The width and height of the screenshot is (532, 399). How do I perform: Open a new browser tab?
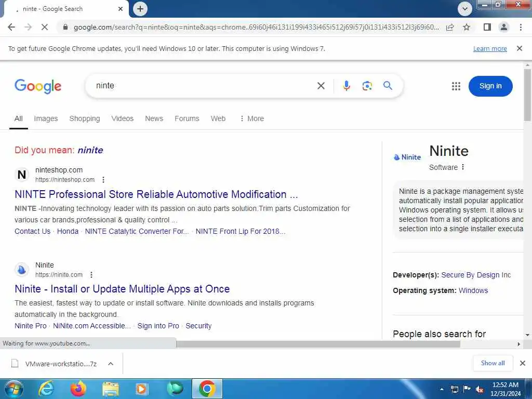click(x=140, y=9)
